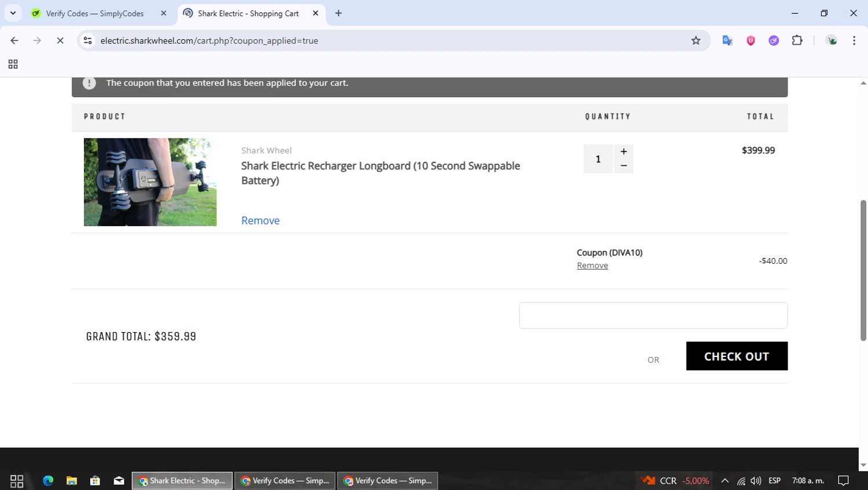Decrease quantity with the minus button
868x490 pixels.
623,165
